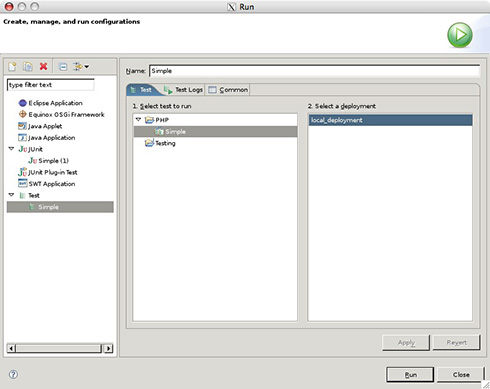Click the Java Application icon
Viewport: 490px width, 389px height.
tap(22, 138)
